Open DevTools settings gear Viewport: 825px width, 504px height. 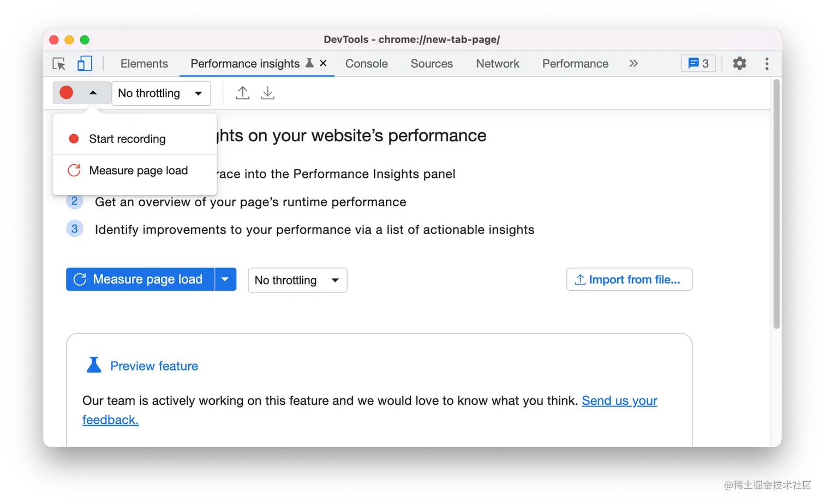point(739,64)
